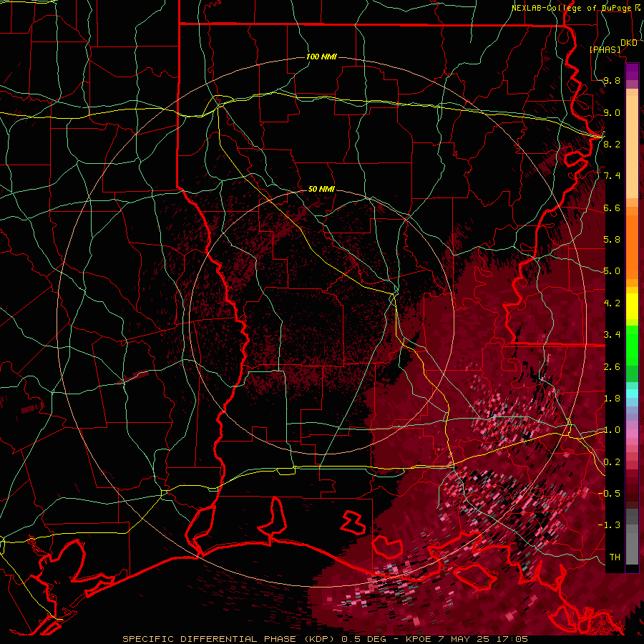
Task: Click the -1.3 legend value
Action: (x=609, y=525)
